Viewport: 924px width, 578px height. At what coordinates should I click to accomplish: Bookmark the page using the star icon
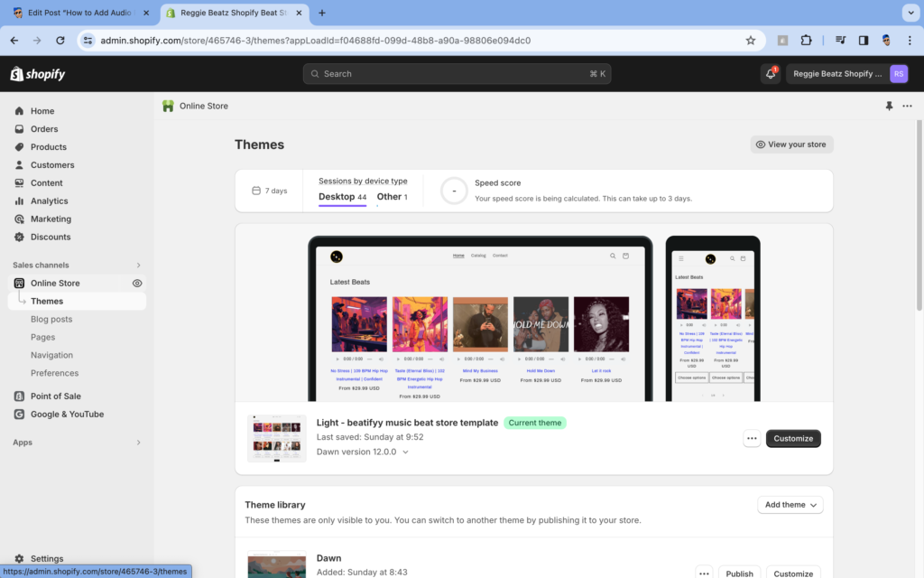click(x=750, y=40)
